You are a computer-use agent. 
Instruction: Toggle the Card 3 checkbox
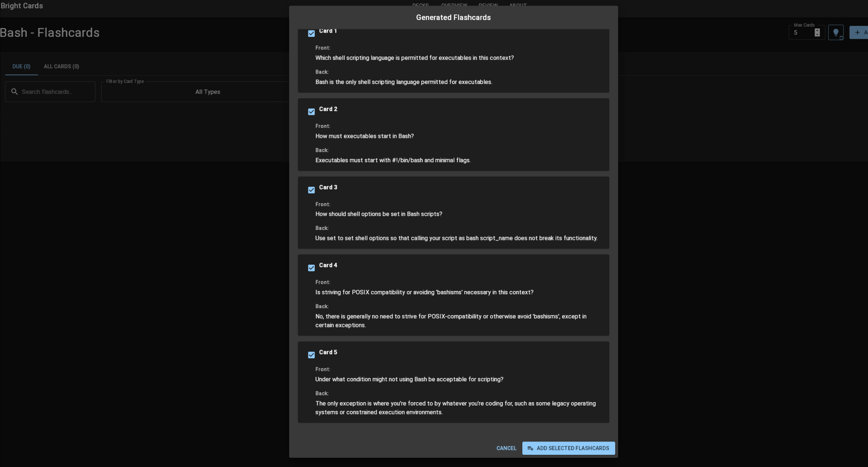pos(311,190)
